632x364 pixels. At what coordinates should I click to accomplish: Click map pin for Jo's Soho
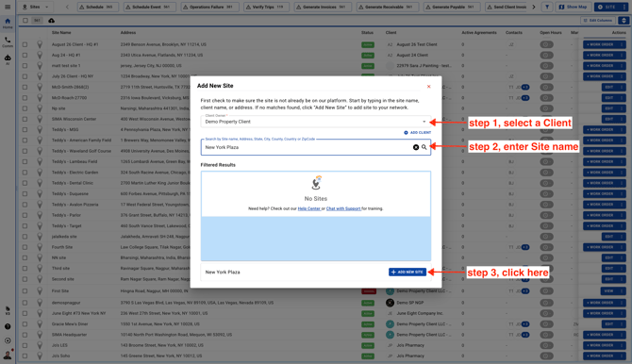40,356
